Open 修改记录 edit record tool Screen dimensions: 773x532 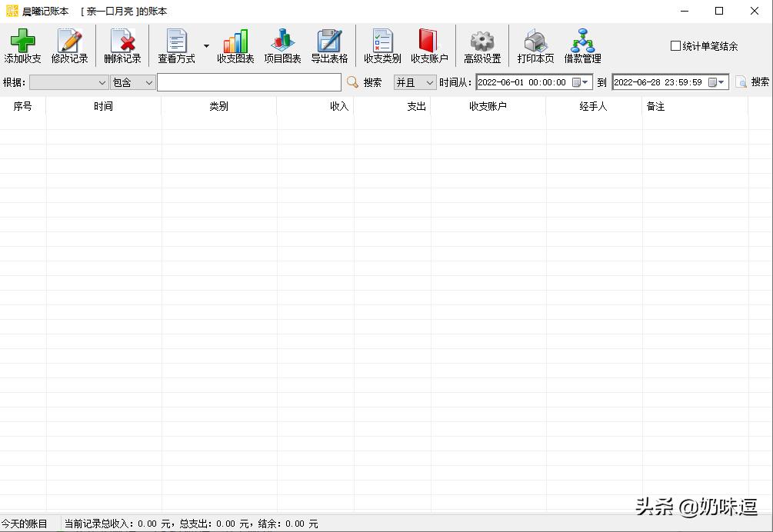click(x=69, y=46)
